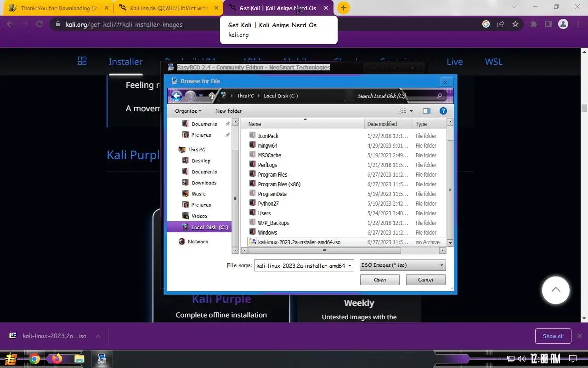Open the File name combo box dropdown

pos(350,266)
